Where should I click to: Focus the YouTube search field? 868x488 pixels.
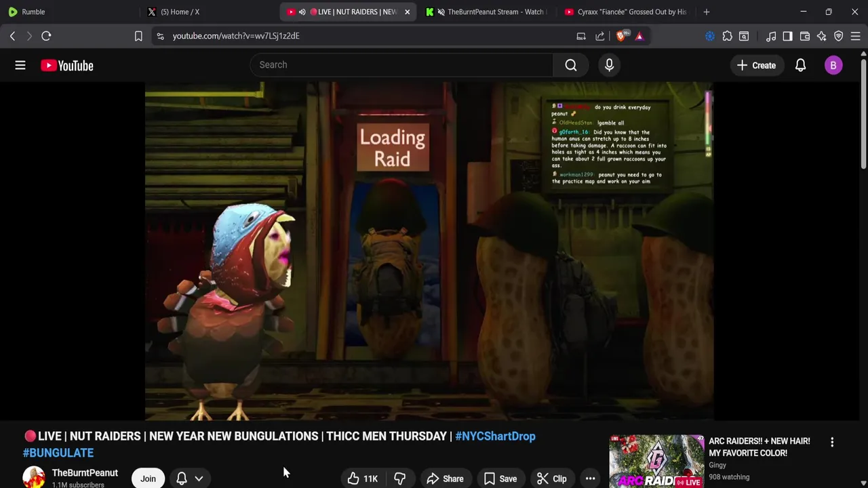pos(401,65)
